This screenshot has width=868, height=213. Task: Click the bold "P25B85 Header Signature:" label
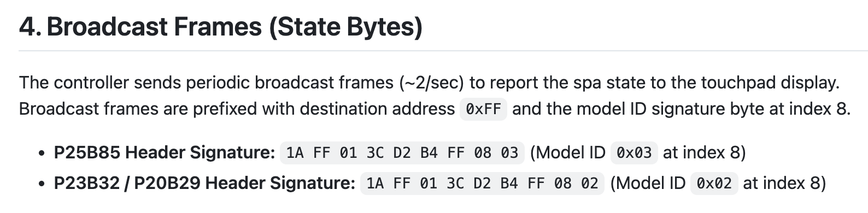point(165,152)
